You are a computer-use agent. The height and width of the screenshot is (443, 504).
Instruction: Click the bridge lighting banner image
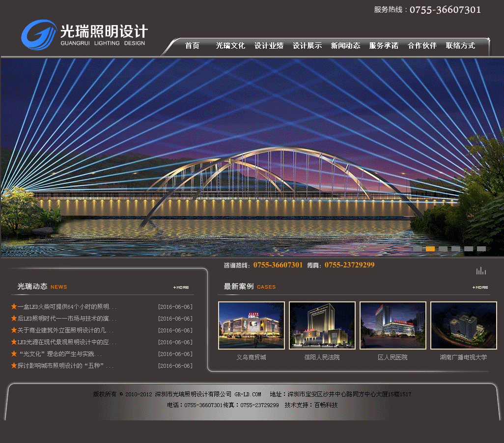[x=252, y=157]
